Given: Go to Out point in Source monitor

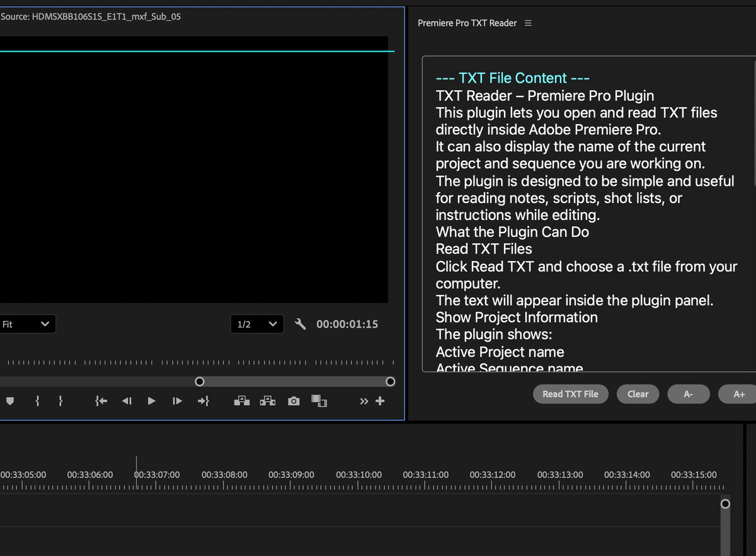Looking at the screenshot, I should point(203,401).
